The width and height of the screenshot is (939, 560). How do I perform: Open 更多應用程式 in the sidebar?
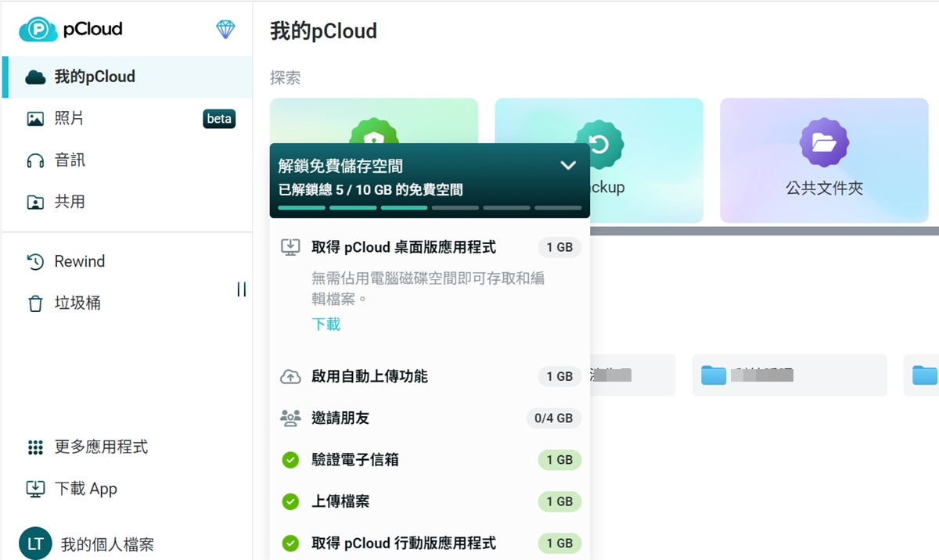(102, 447)
